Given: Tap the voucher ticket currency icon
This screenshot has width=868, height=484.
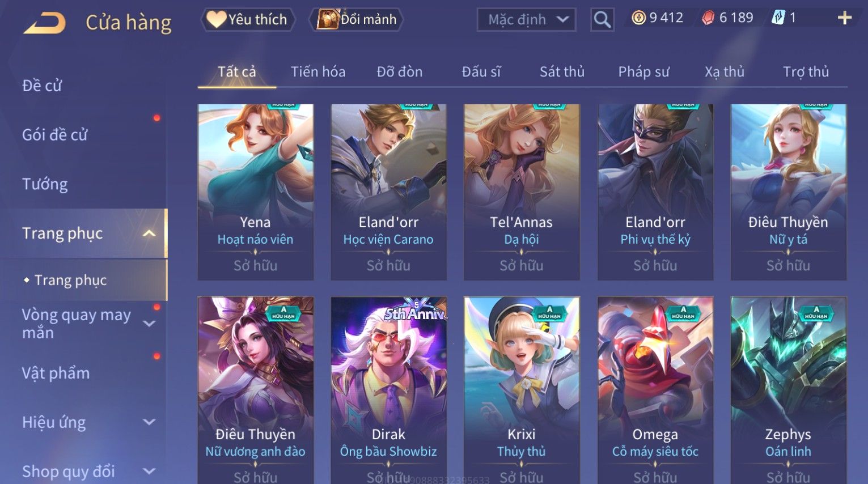Looking at the screenshot, I should point(778,18).
